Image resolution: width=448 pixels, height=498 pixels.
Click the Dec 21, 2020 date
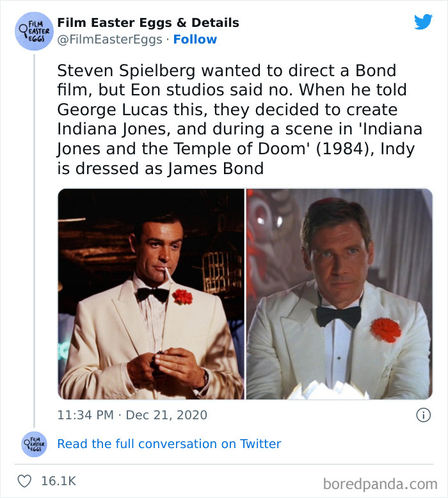click(166, 415)
